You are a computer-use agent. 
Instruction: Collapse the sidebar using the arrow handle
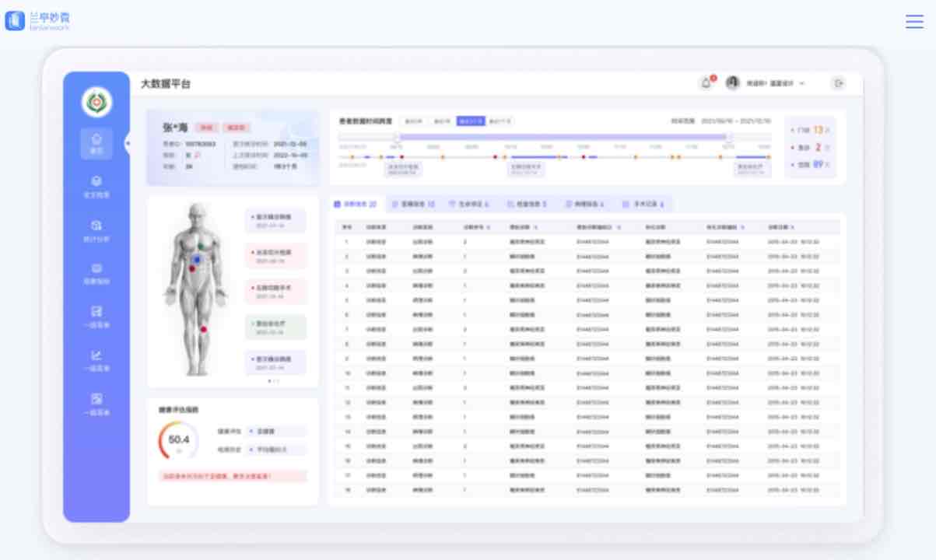tap(128, 143)
